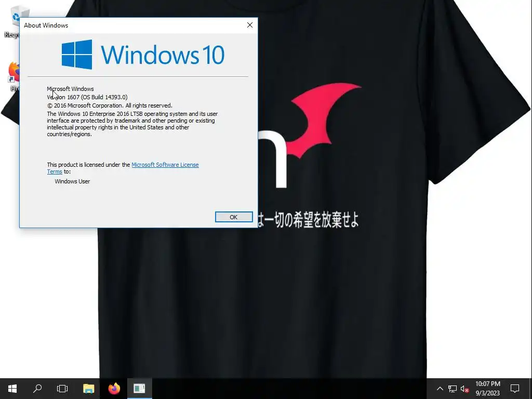
Task: Open Firefox from the taskbar
Action: [x=114, y=389]
